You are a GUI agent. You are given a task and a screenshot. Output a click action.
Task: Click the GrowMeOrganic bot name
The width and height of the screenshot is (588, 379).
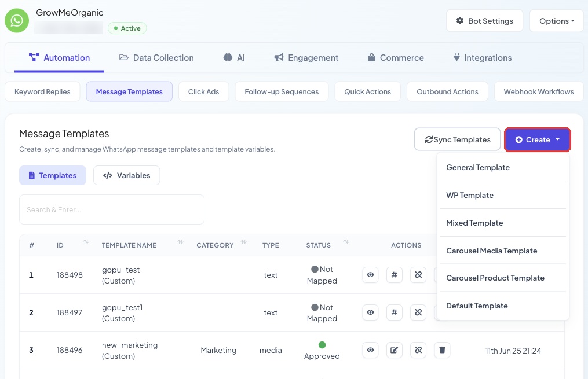coord(70,12)
